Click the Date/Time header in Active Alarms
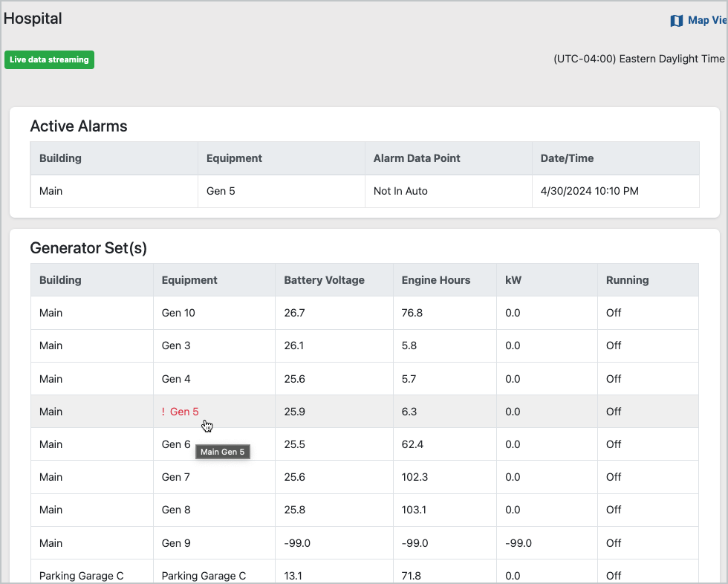 567,158
